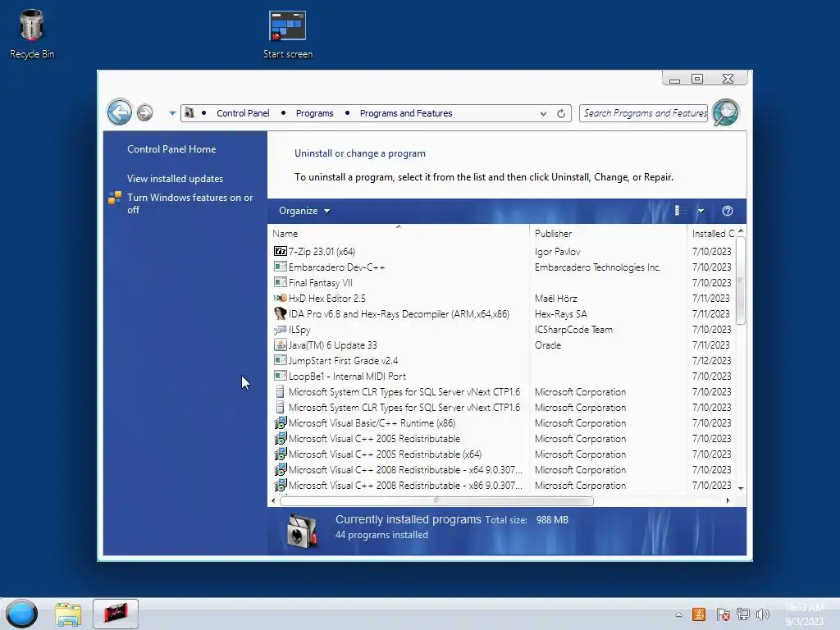
Task: Click the list scroll up arrow
Action: point(741,231)
